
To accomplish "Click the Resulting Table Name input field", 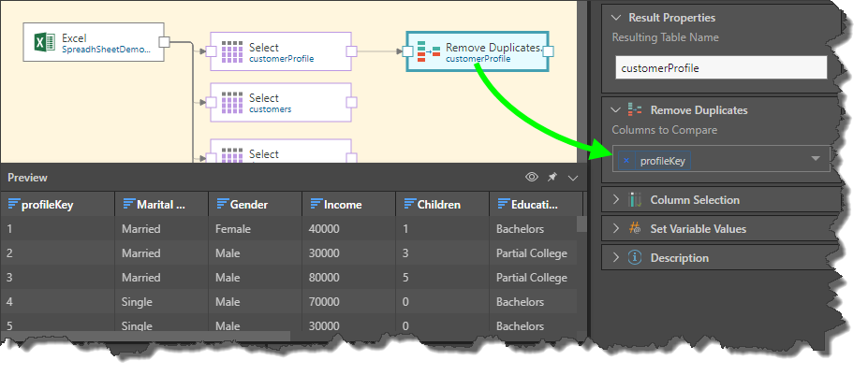I will tap(721, 68).
